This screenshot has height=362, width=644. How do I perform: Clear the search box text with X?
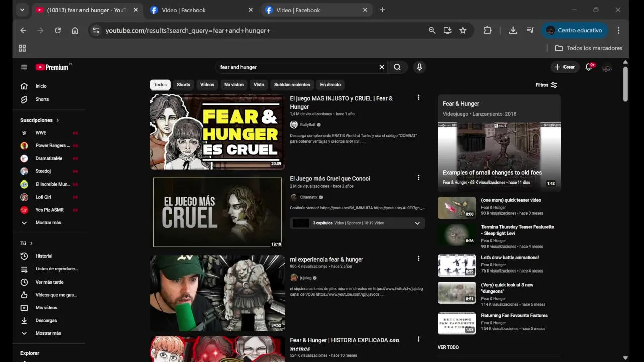coord(382,67)
